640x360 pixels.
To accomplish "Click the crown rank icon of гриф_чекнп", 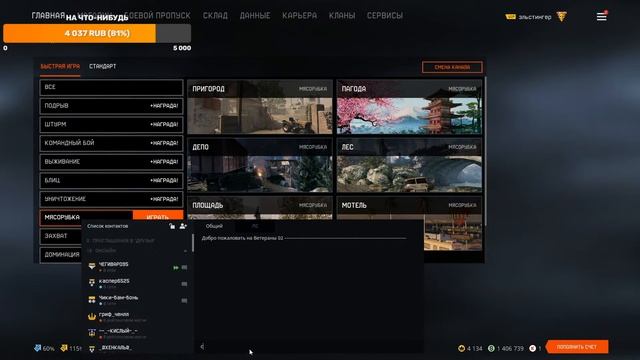I will tap(92, 316).
